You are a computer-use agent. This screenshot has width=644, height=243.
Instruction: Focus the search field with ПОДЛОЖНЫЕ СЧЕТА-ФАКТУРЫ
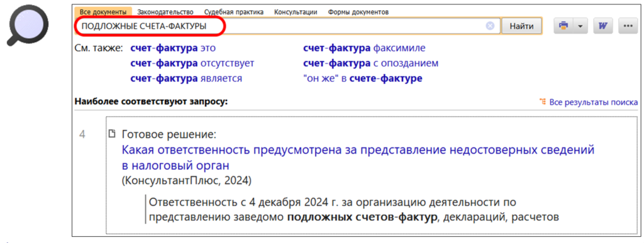(287, 26)
